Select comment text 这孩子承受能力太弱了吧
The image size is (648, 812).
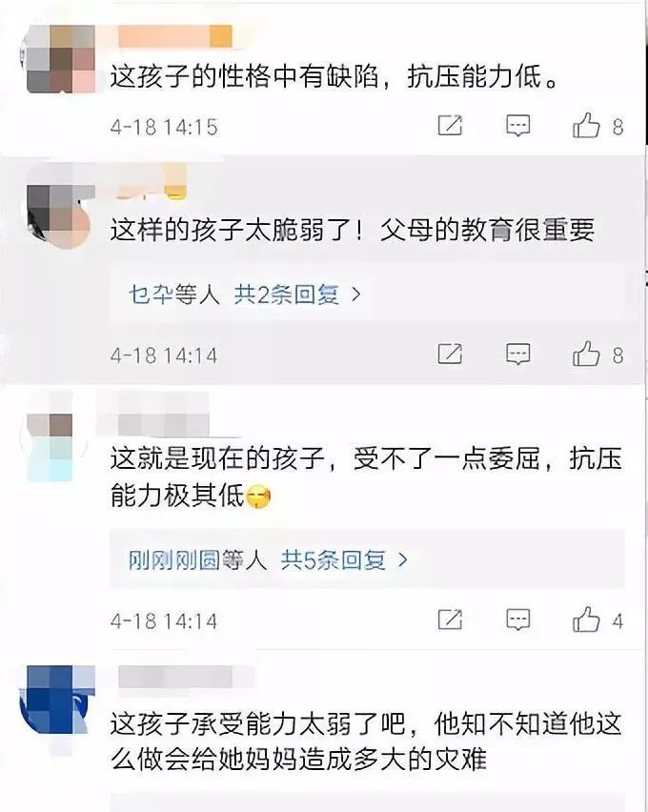(257, 724)
